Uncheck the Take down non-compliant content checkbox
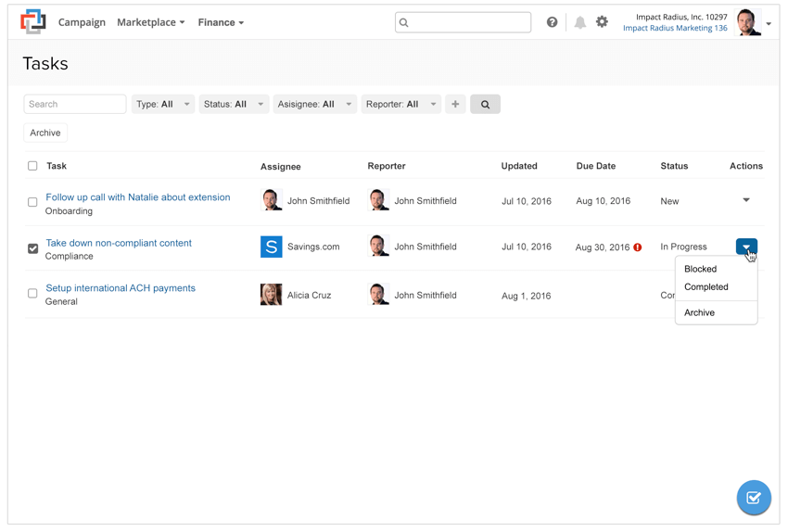 tap(32, 248)
